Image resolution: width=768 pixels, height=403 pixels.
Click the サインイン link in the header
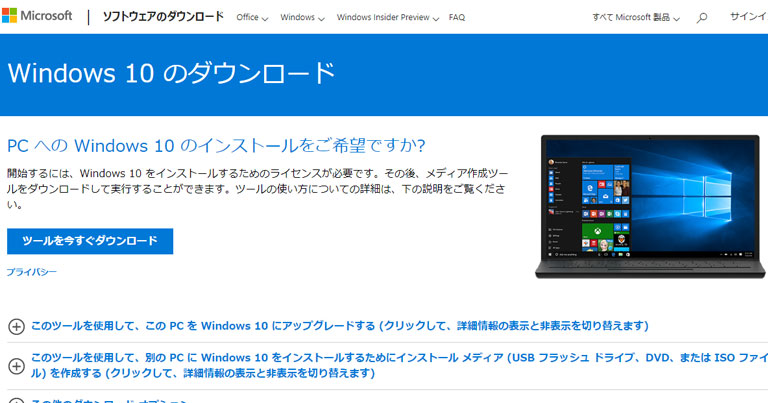[x=748, y=18]
